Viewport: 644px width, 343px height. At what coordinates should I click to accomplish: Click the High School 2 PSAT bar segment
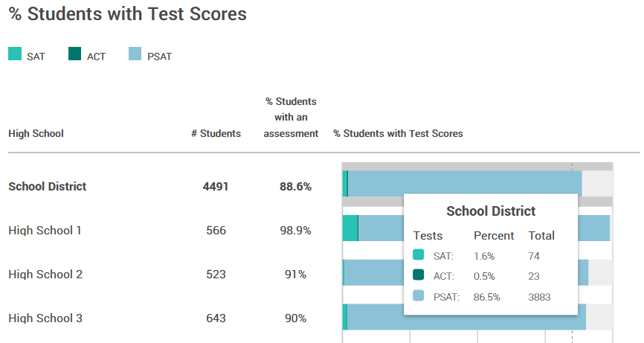372,272
